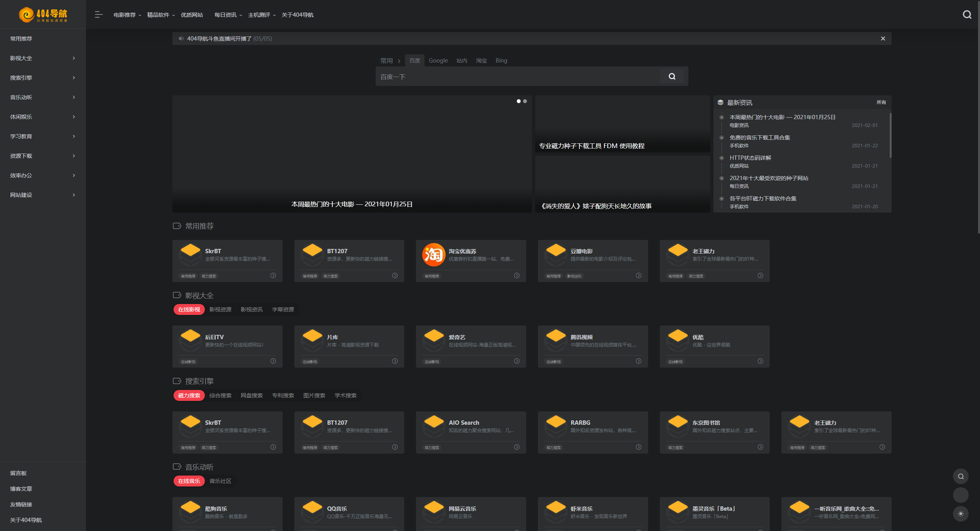
Task: Open 留言板 in the sidebar
Action: pos(18,473)
